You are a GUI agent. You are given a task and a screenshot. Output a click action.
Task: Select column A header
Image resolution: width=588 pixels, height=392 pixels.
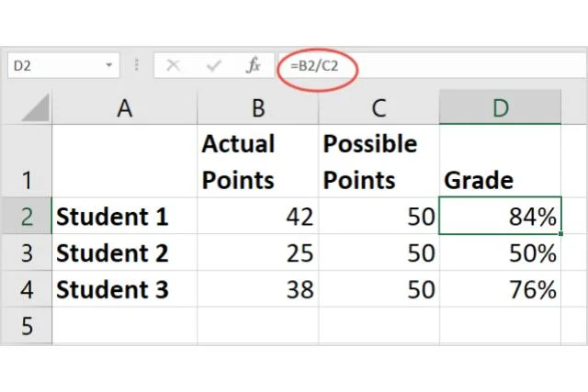125,108
